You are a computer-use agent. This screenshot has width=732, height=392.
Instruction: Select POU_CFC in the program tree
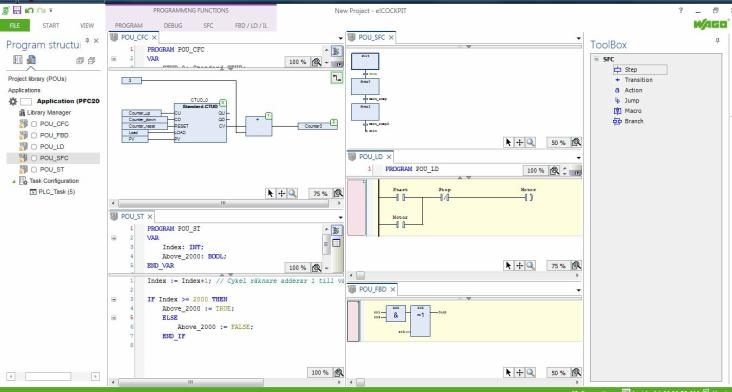pyautogui.click(x=54, y=124)
